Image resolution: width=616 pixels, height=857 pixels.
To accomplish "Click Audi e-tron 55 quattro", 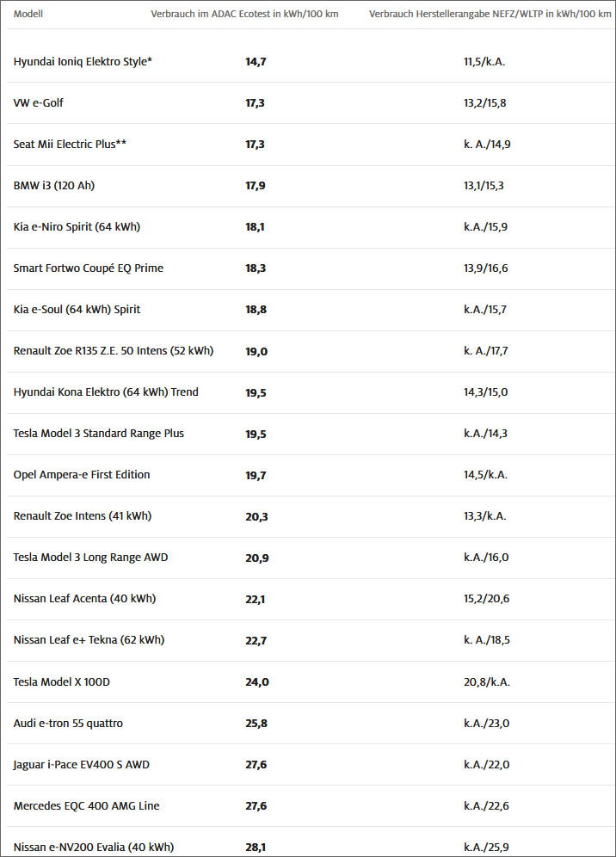I will coord(68,724).
